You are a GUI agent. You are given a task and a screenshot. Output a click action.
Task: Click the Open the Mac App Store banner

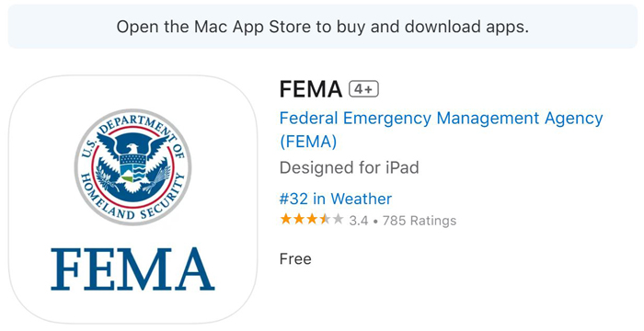coord(322,27)
